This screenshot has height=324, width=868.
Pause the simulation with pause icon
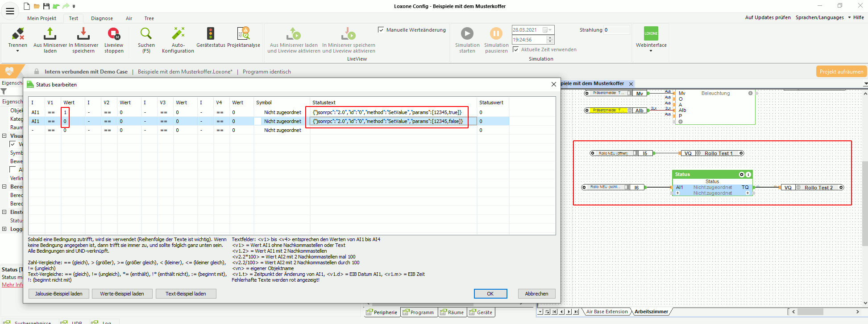496,33
